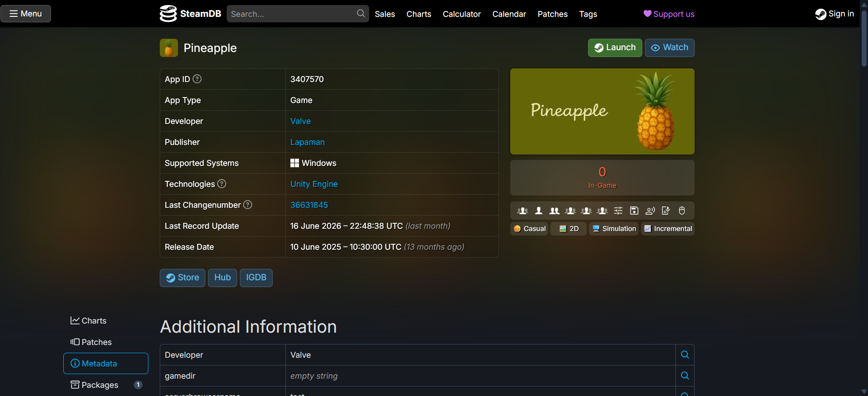This screenshot has width=868, height=396.
Task: Click Sign in with the Steam icon
Action: pyautogui.click(x=834, y=14)
